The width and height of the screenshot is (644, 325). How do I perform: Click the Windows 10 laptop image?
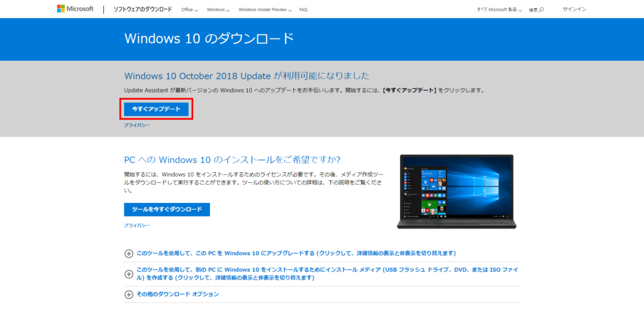point(457,192)
